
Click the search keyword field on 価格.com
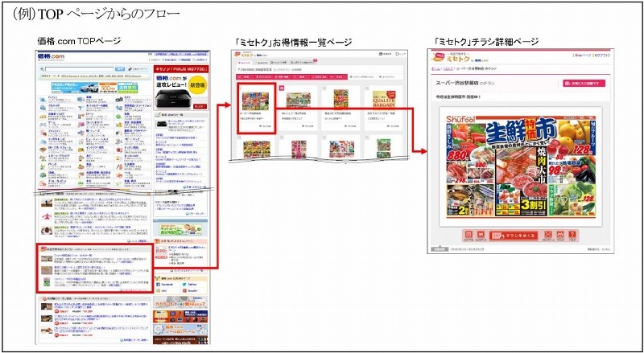[x=79, y=69]
